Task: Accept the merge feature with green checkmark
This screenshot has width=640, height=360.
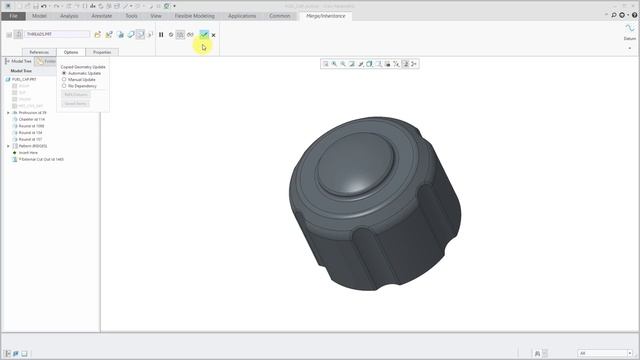Action: click(x=204, y=35)
